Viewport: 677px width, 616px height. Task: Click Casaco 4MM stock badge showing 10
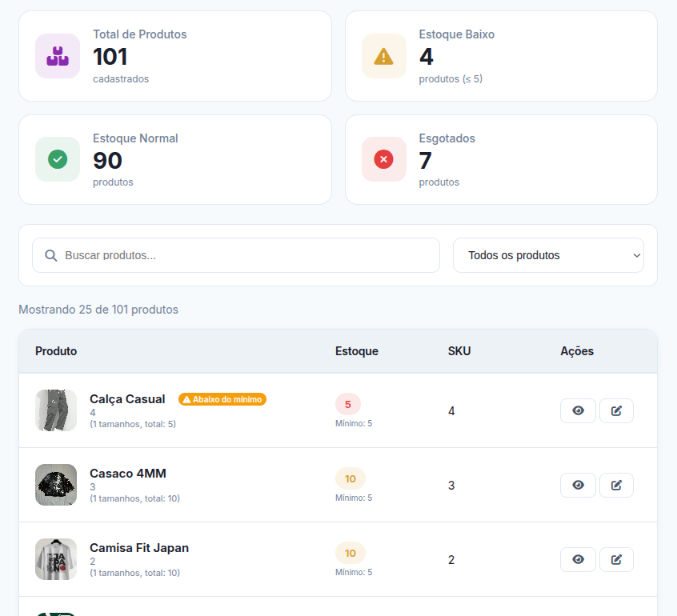[x=351, y=478]
